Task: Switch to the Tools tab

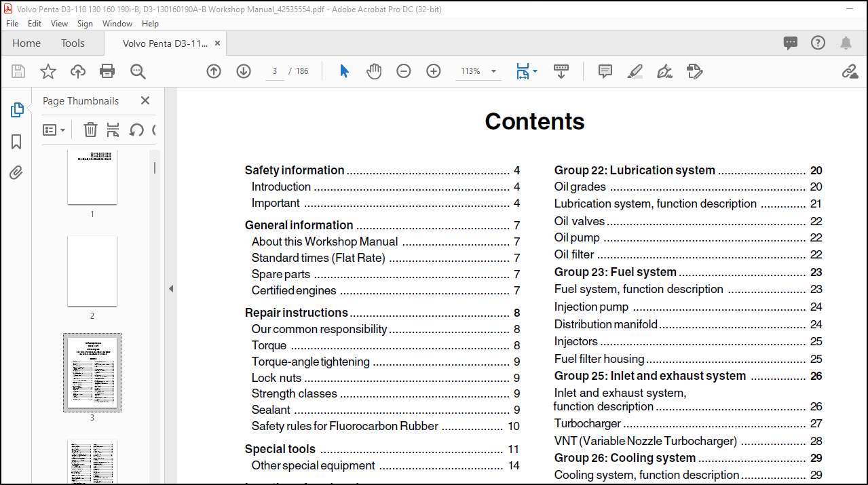Action: point(73,43)
